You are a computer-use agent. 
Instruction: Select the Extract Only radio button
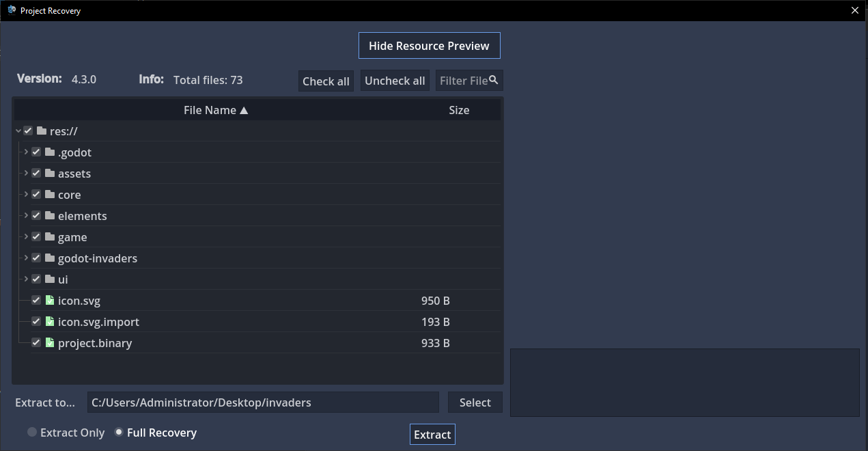(32, 433)
